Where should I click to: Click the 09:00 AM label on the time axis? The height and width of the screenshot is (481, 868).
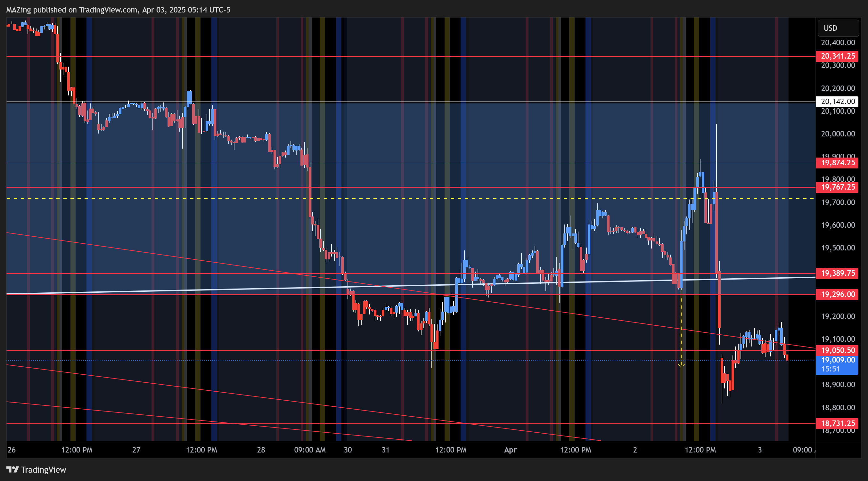coord(310,450)
